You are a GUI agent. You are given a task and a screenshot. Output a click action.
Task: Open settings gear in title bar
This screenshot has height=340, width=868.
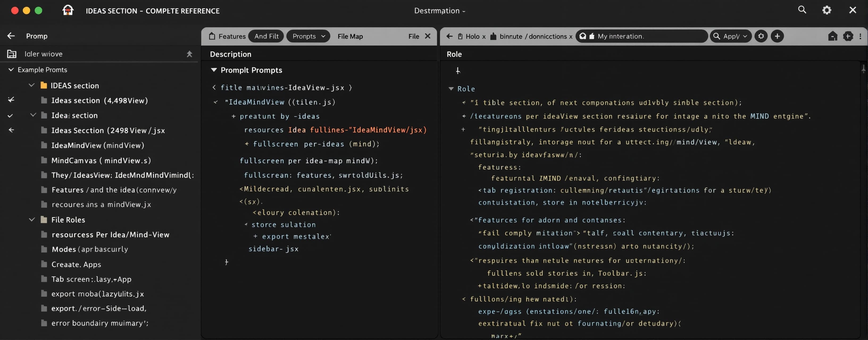coord(827,10)
